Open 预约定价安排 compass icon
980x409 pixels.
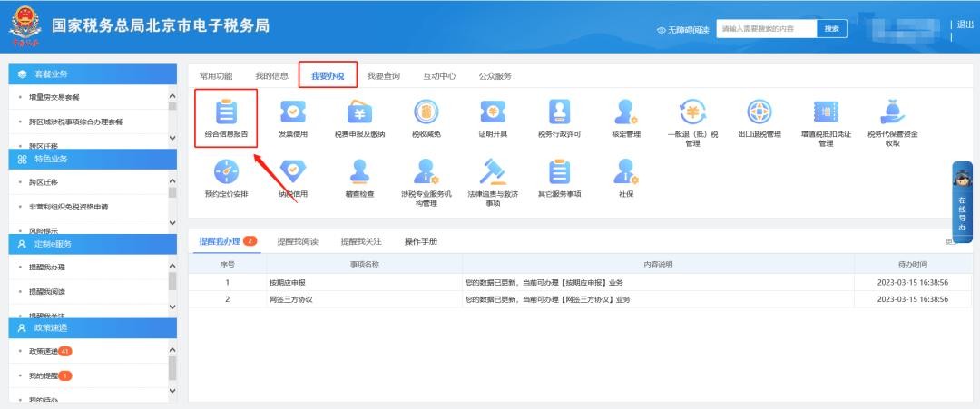[x=225, y=172]
